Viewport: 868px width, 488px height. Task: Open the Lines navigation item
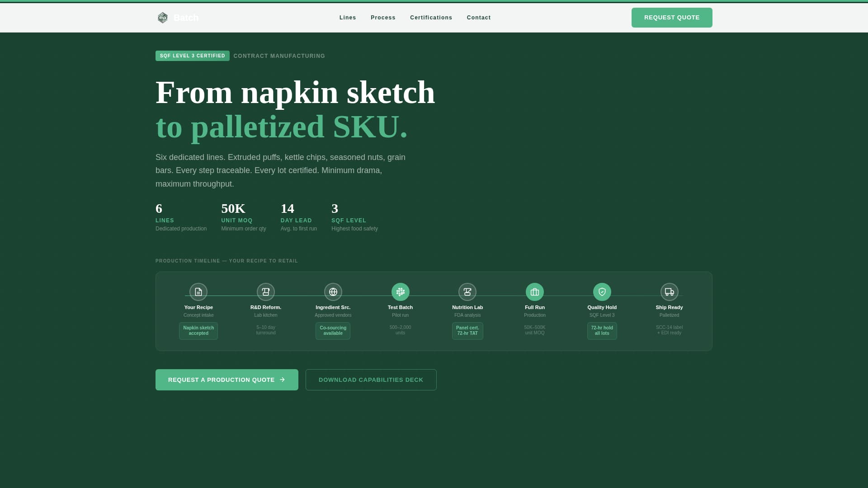347,18
